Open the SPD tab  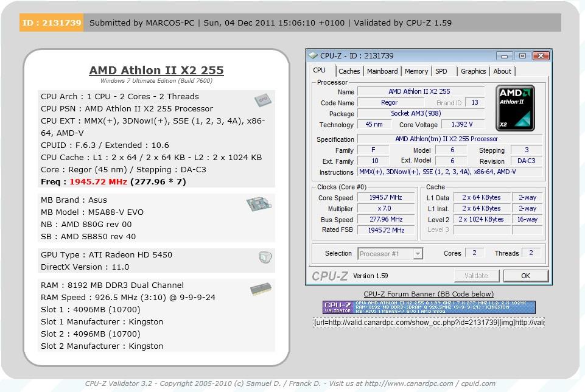[441, 71]
